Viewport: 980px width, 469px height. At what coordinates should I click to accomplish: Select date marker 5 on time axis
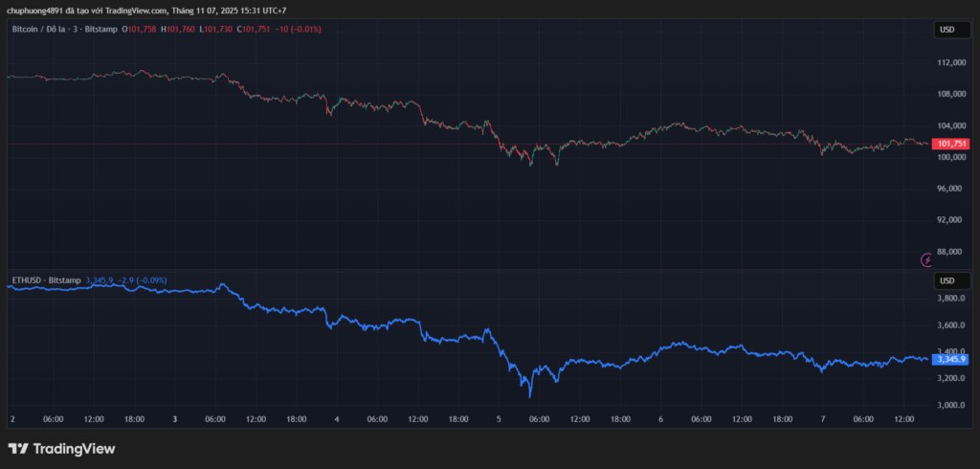pyautogui.click(x=498, y=419)
